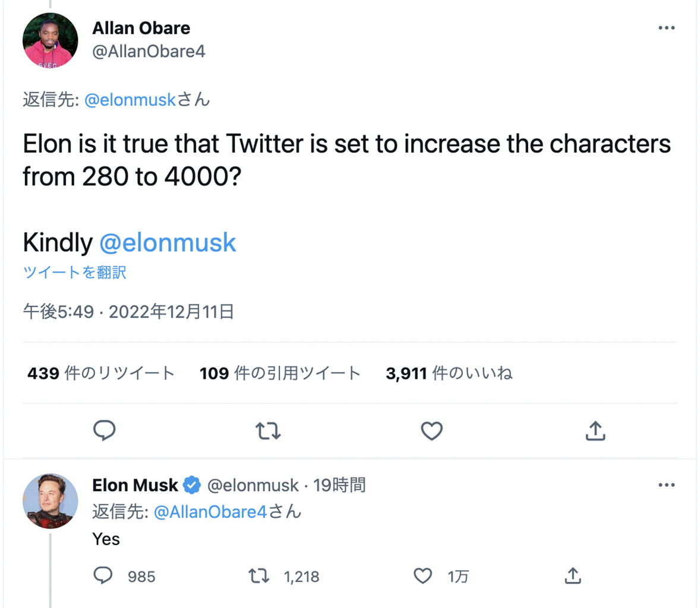Reply to Allan Obare's tweet
The height and width of the screenshot is (608, 700).
(105, 430)
